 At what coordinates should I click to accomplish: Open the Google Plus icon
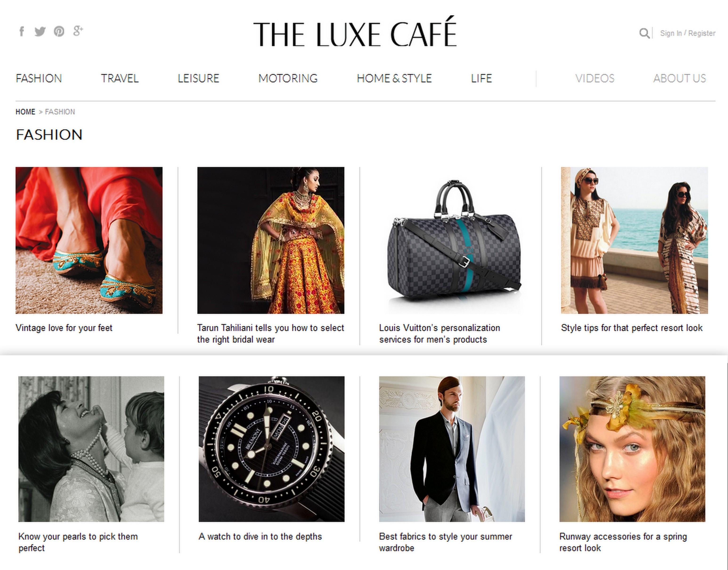point(78,31)
